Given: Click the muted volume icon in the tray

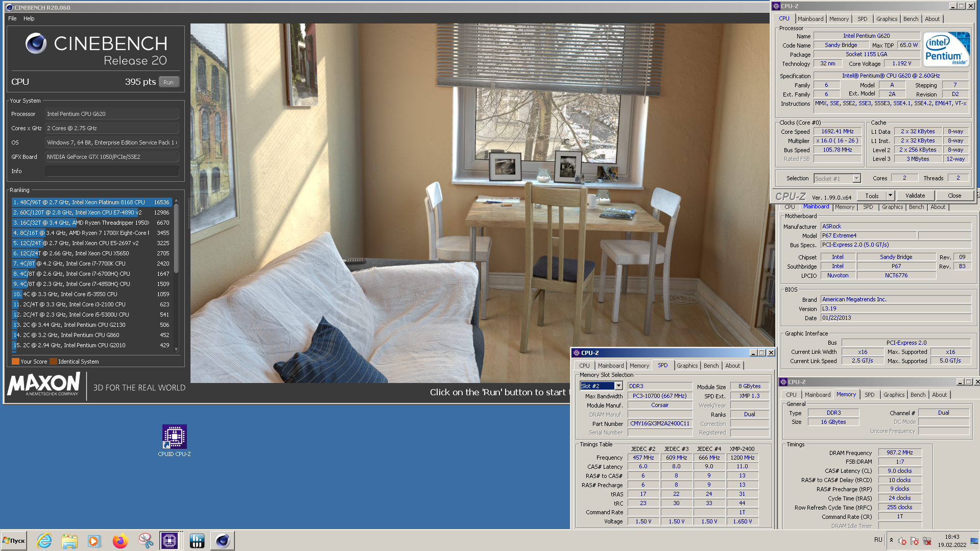Looking at the screenshot, I should point(902,541).
